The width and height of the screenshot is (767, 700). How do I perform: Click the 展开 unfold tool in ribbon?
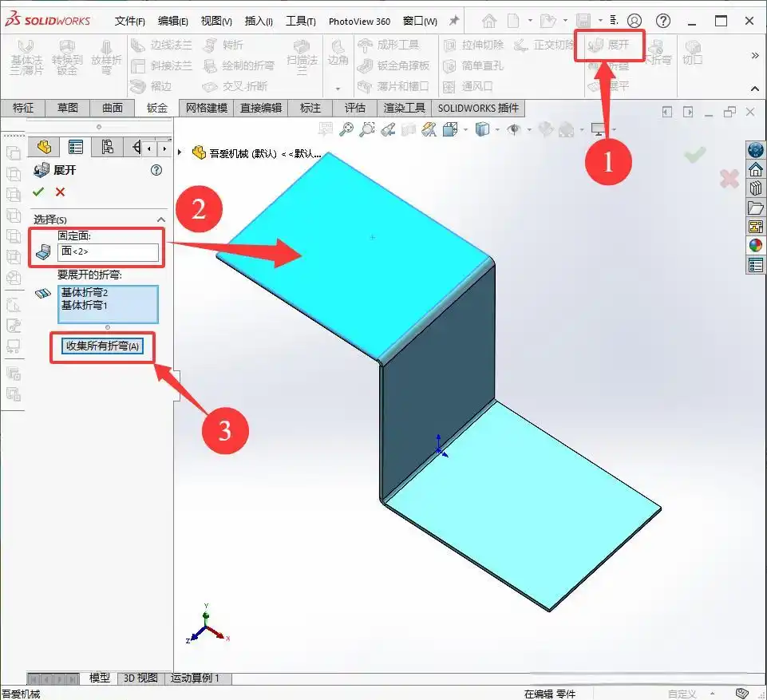(x=609, y=45)
